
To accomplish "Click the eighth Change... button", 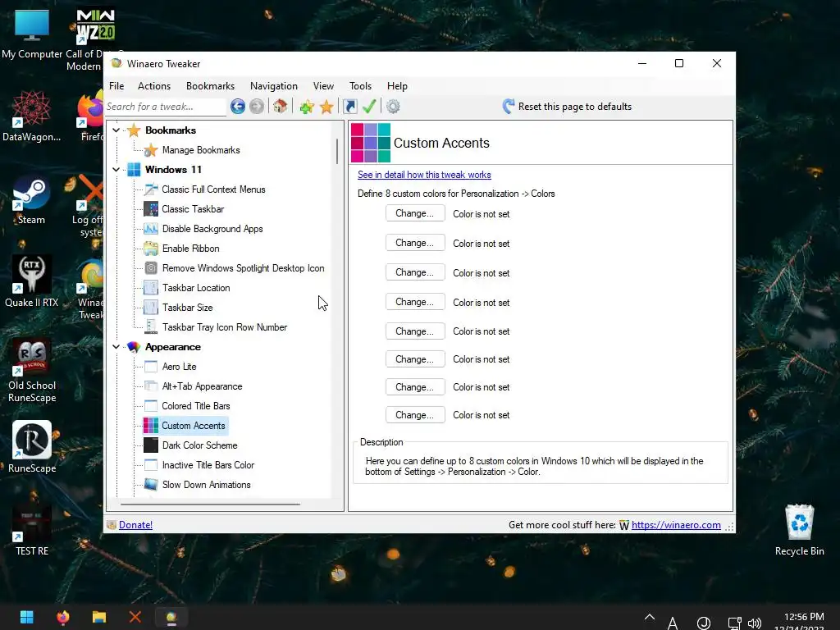I will 415,414.
